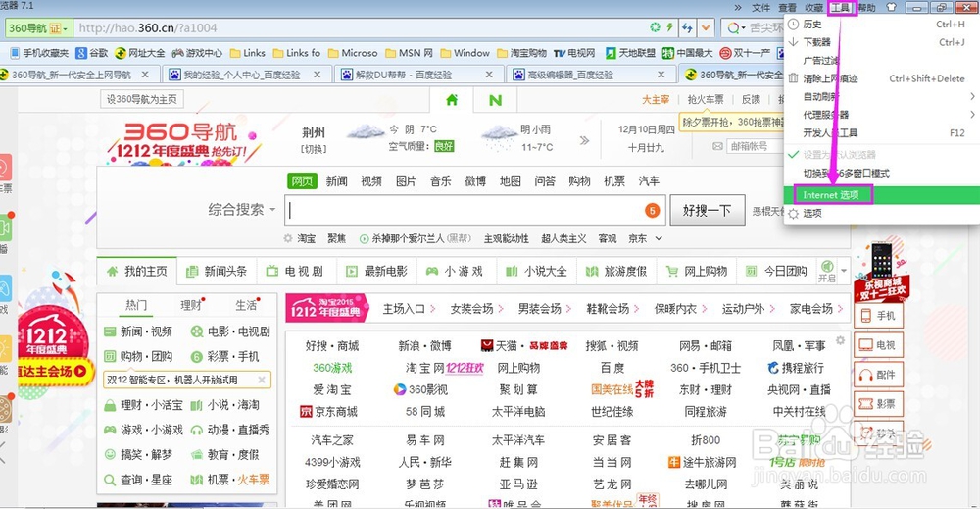
Task: Show more menus with the double chevron
Action: click(738, 8)
